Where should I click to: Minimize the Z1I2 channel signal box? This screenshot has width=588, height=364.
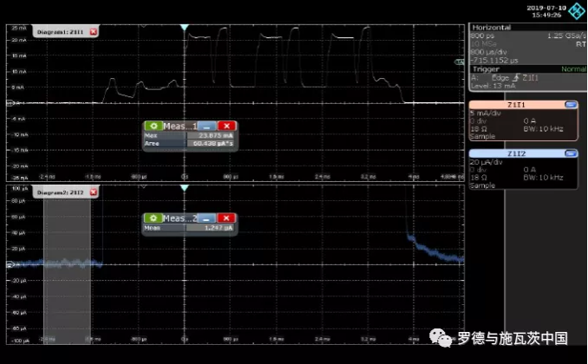tap(571, 154)
